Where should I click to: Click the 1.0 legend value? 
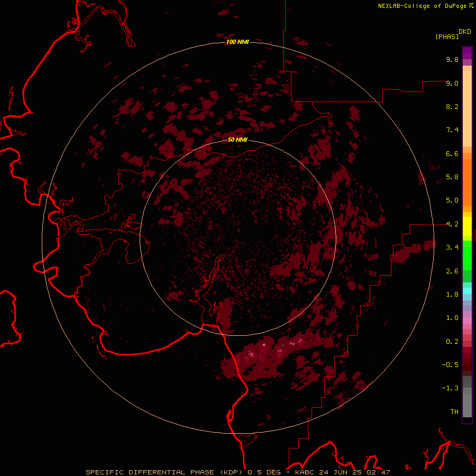tap(452, 318)
